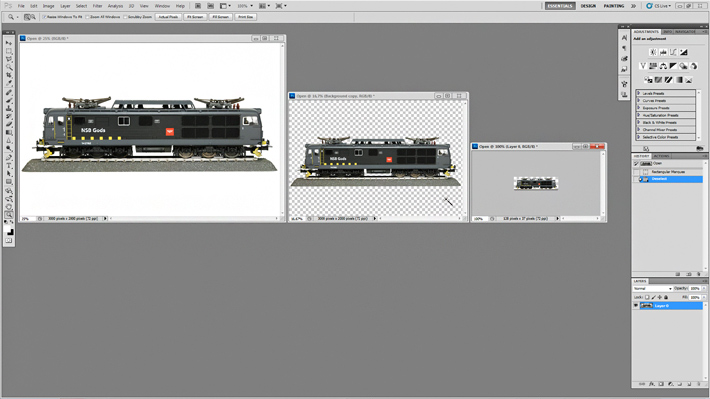Expand Hue/Saturation Presets list

(639, 115)
